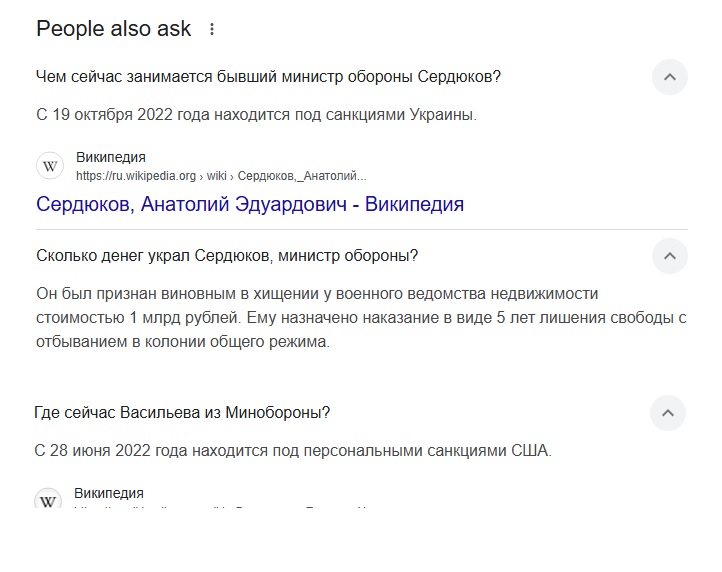Click the Wikipedia W favicon under first answer

(x=50, y=166)
